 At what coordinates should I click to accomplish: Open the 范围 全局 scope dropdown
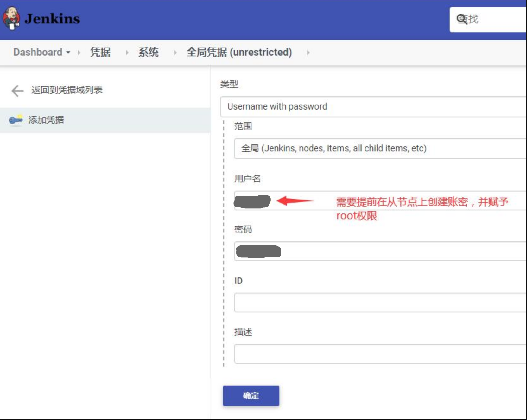pyautogui.click(x=381, y=149)
